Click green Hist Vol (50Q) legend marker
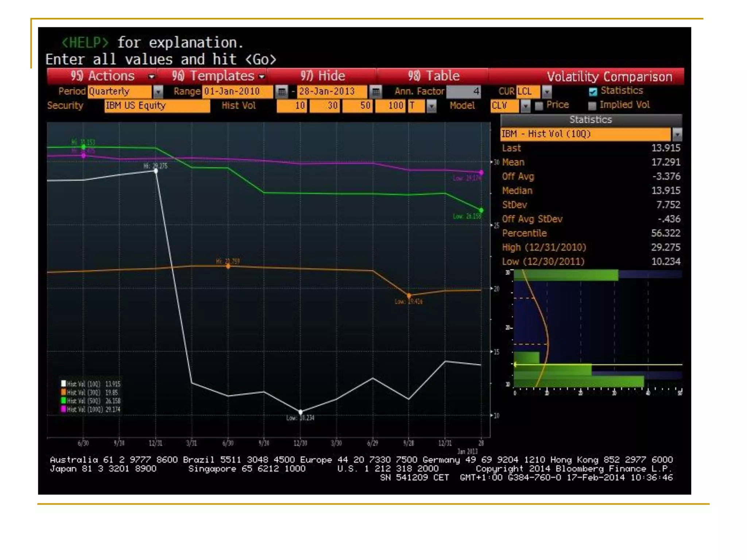Screen dimensions: 747x560 click(x=63, y=401)
